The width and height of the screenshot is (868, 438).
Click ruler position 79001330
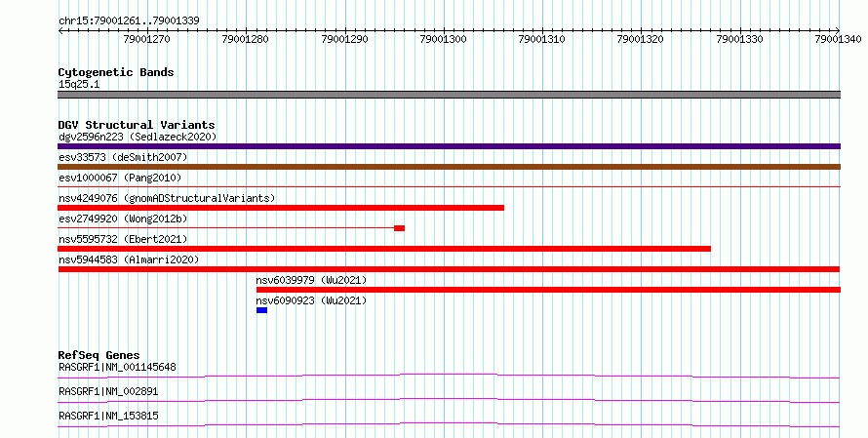(739, 39)
